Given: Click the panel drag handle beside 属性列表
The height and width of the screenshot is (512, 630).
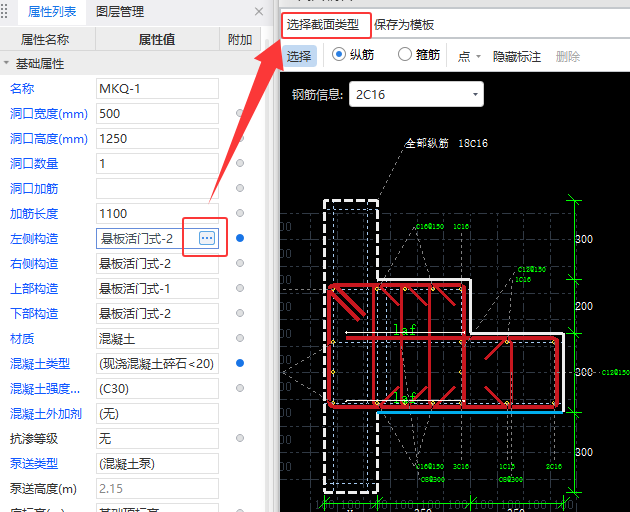Looking at the screenshot, I should coord(4,12).
